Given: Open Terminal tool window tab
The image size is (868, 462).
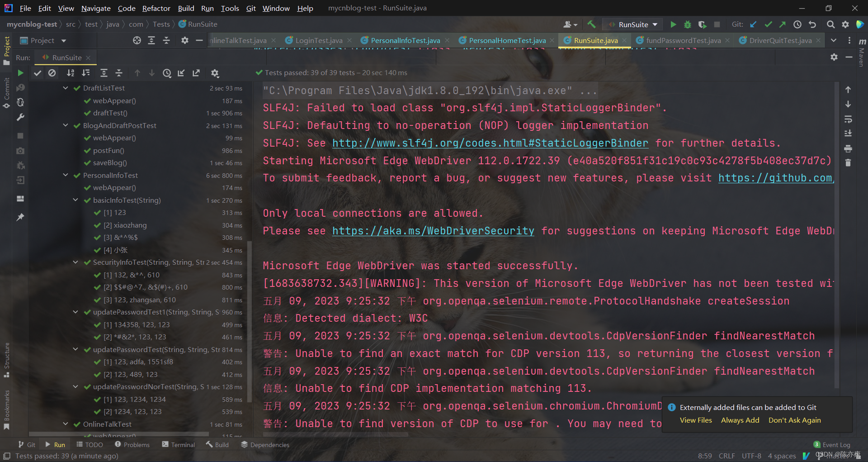Looking at the screenshot, I should click(178, 445).
